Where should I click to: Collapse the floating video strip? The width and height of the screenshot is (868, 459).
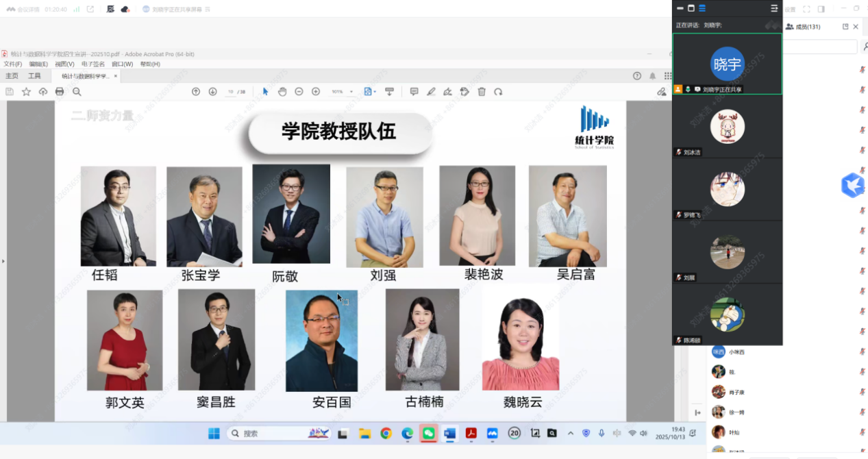point(680,8)
